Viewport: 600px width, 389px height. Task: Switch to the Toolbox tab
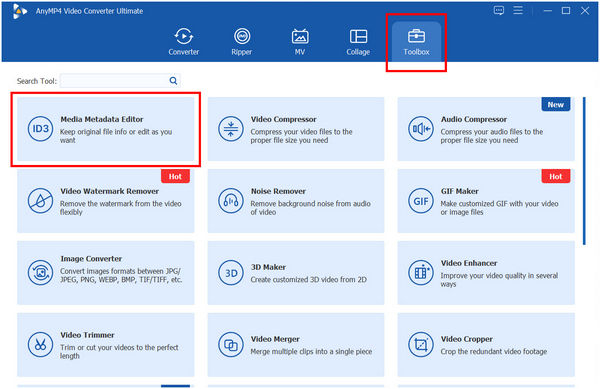click(x=416, y=42)
